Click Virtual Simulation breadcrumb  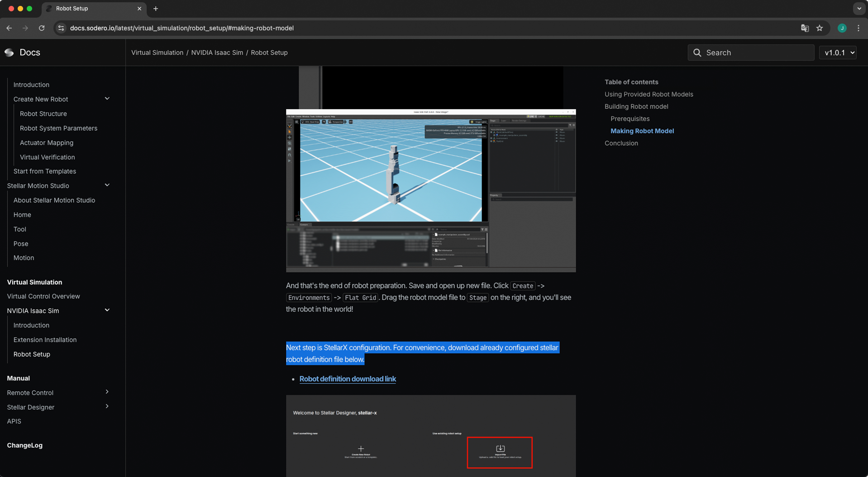[x=157, y=53]
